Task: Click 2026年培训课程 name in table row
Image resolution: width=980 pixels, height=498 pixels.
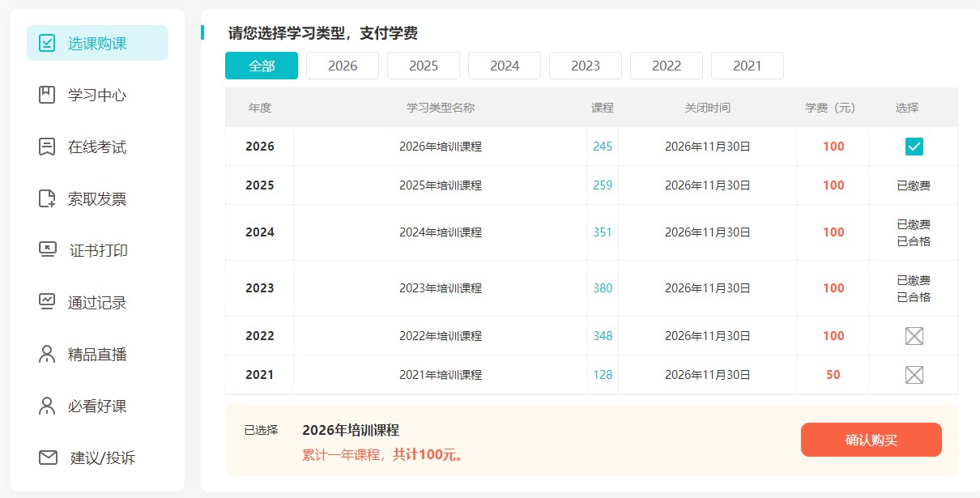Action: point(441,147)
